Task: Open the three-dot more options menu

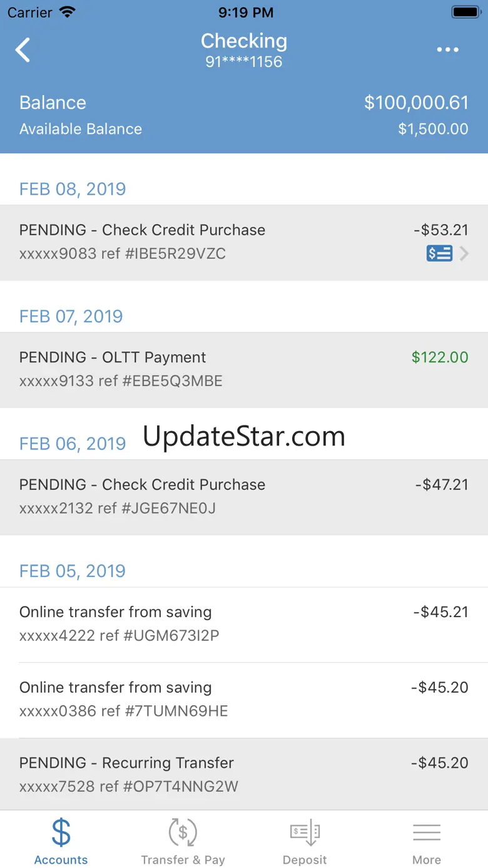Action: (x=448, y=50)
